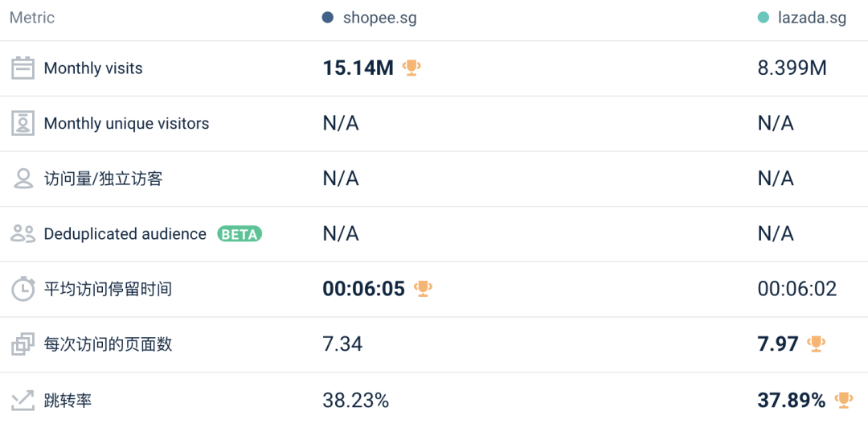This screenshot has width=868, height=428.
Task: Click the lazada.sg teal dot
Action: pos(763,18)
